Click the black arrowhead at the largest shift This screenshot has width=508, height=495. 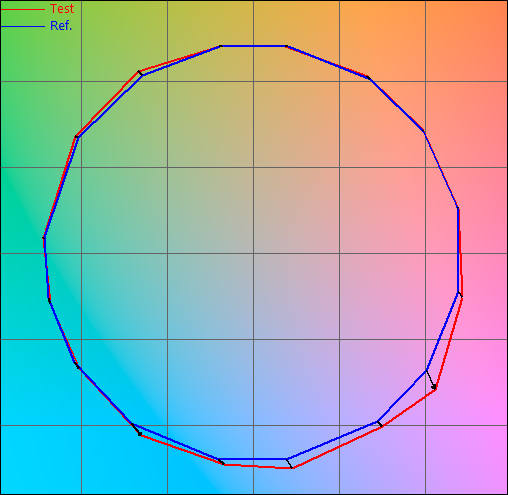click(434, 387)
